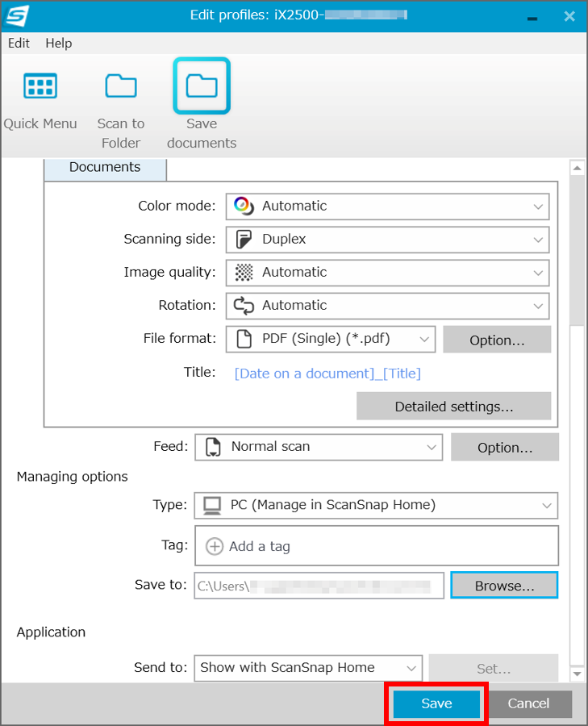Screen dimensions: 588x726
Task: Click the Scanning side label
Action: (x=169, y=239)
